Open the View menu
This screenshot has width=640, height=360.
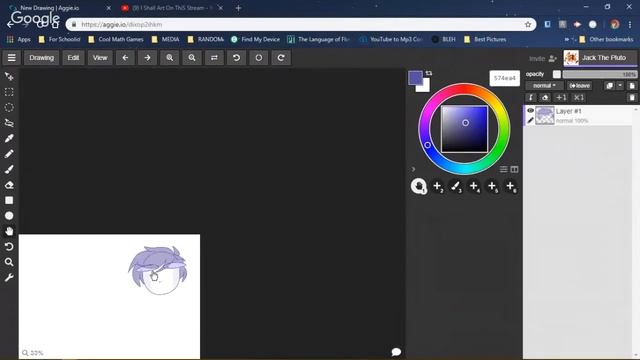click(x=100, y=58)
